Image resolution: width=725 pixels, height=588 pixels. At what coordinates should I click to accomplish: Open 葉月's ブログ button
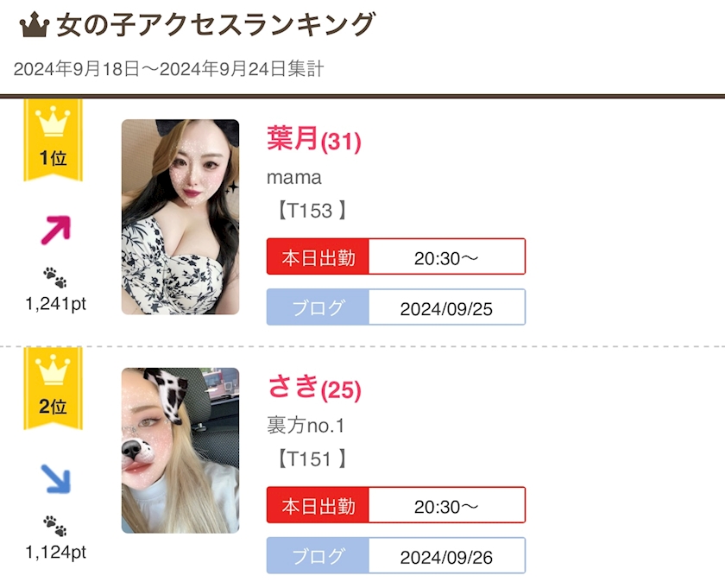318,307
